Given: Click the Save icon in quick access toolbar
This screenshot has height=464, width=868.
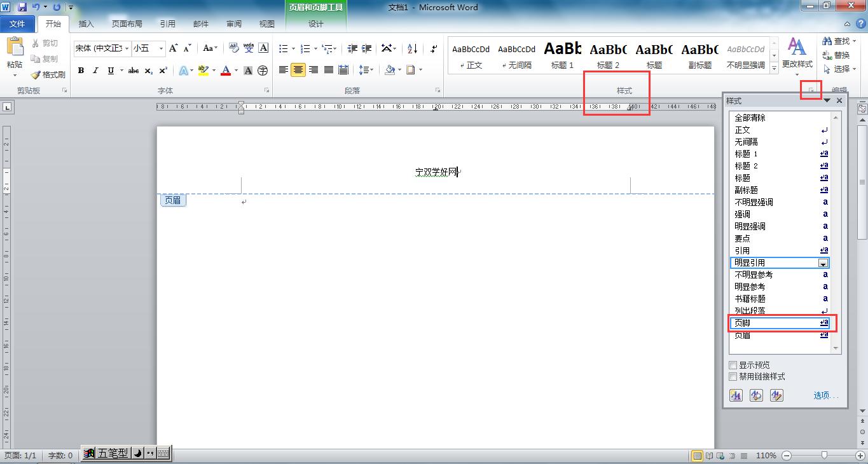Looking at the screenshot, I should pos(22,7).
